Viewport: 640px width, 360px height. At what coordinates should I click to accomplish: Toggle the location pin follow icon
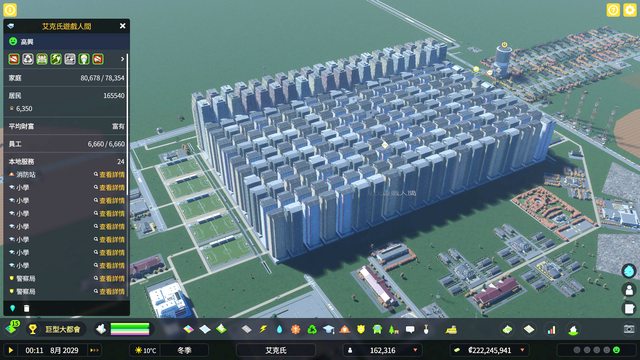pos(12,308)
